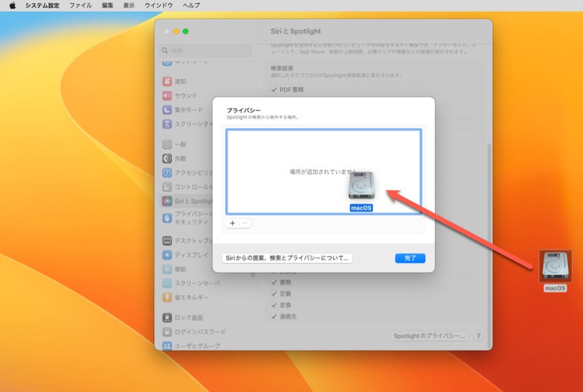This screenshot has width=583, height=392.
Task: Click the プライバシー dialog title
Action: coord(243,110)
